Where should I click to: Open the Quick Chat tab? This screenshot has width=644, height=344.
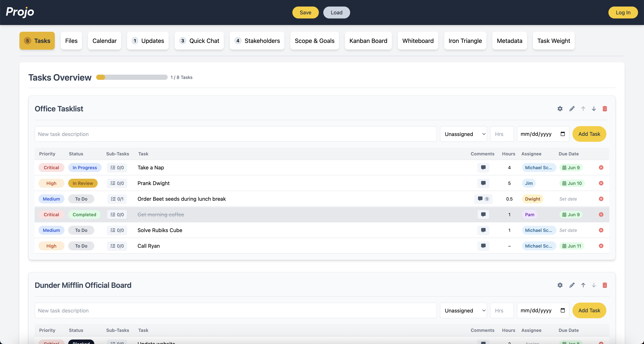pyautogui.click(x=199, y=40)
